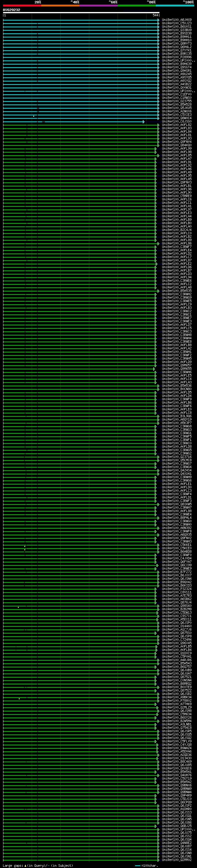Click the yellow gap triangle in C5XIE3 row
Viewport: 197px width, 868px height.
coord(34,116)
